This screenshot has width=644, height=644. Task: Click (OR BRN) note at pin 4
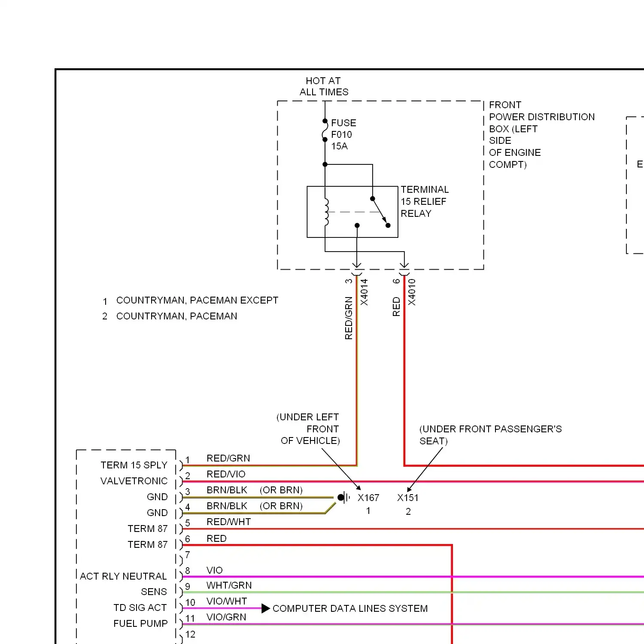click(281, 506)
